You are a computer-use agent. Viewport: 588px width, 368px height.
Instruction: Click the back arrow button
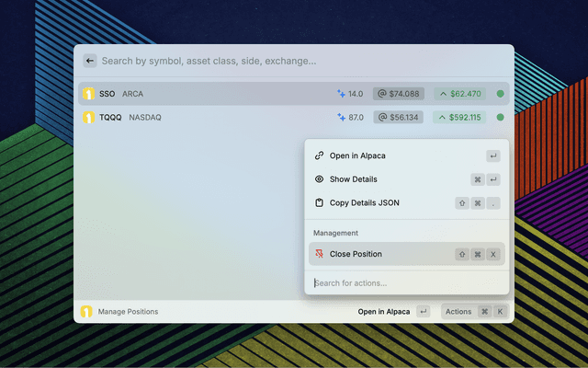pyautogui.click(x=90, y=61)
